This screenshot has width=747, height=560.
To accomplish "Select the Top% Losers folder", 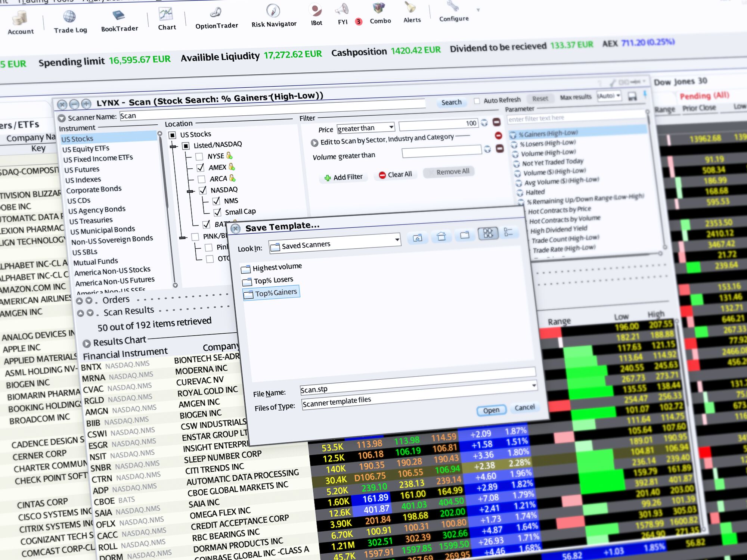I will pyautogui.click(x=268, y=280).
